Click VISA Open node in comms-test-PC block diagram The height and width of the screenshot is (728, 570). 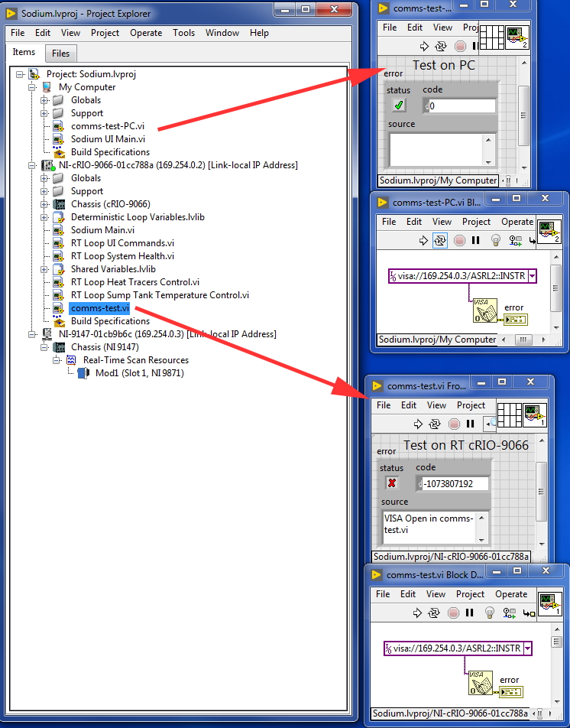pyautogui.click(x=484, y=310)
